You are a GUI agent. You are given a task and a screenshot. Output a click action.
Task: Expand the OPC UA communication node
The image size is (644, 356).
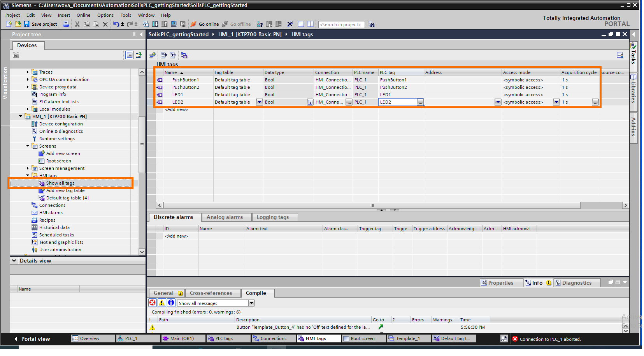tap(28, 79)
